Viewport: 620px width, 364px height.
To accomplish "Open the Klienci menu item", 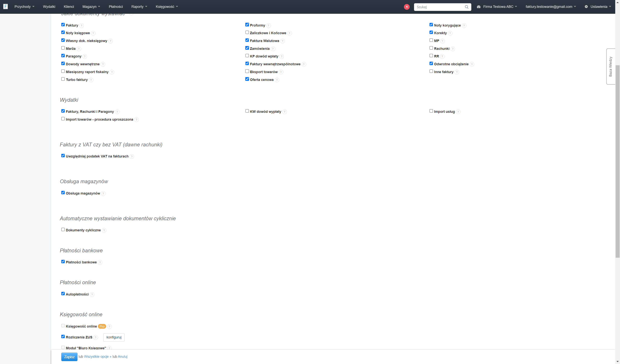I will (x=69, y=7).
